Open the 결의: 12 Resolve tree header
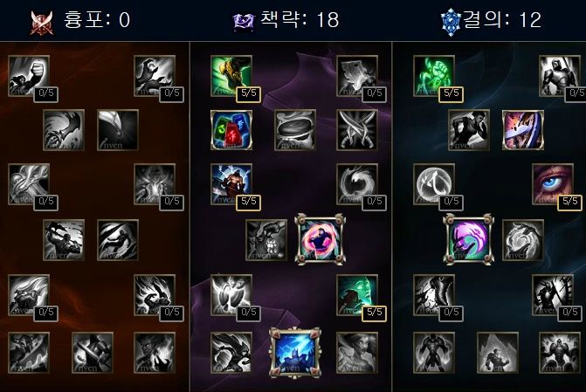Viewport: 586px width, 392px height. click(x=502, y=19)
